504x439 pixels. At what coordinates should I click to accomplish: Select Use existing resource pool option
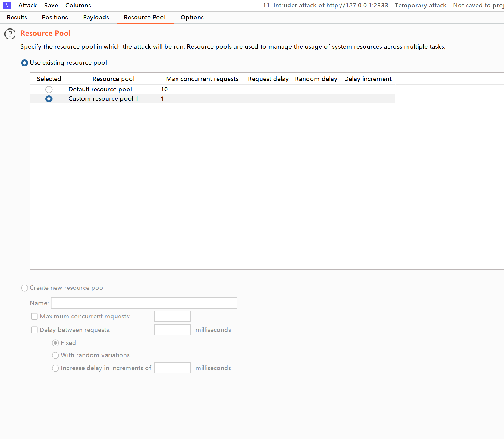coord(64,63)
